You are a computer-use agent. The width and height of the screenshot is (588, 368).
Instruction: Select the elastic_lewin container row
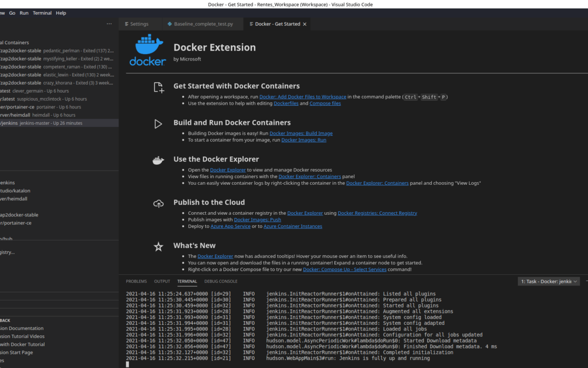[59, 75]
